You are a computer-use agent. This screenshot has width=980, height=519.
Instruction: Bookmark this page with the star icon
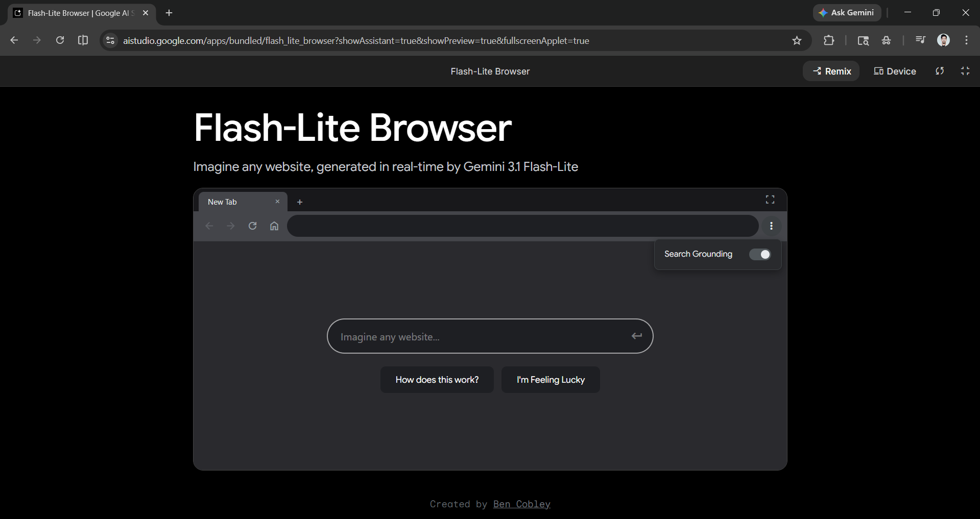click(797, 40)
